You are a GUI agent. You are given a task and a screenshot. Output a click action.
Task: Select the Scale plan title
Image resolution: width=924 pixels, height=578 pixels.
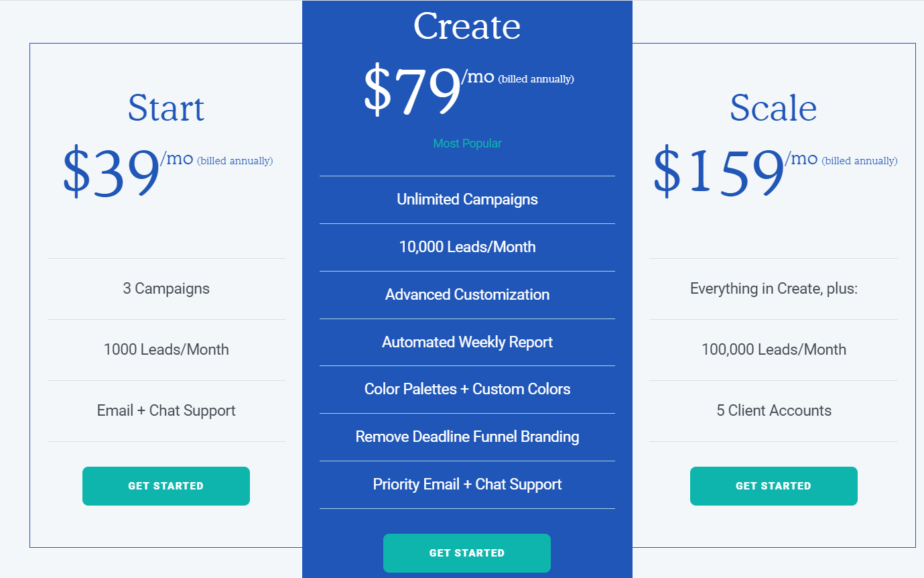(x=773, y=107)
